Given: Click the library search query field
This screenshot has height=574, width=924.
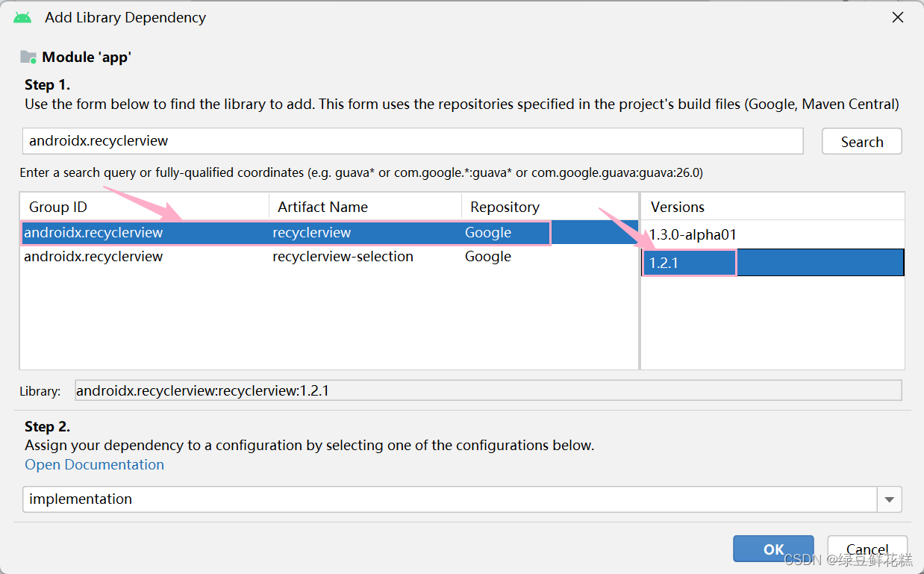Looking at the screenshot, I should [413, 140].
